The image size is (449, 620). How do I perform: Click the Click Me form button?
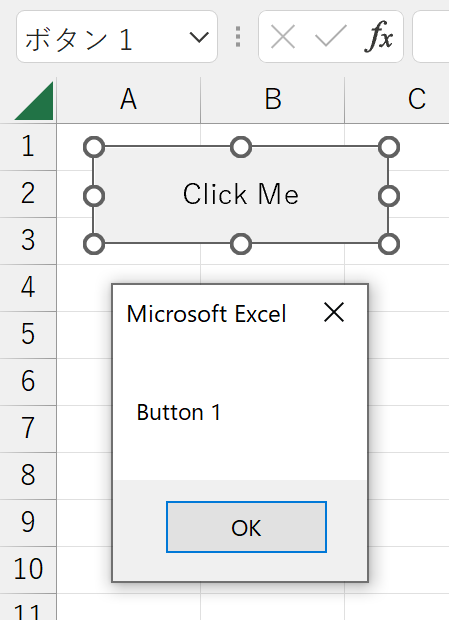(241, 195)
